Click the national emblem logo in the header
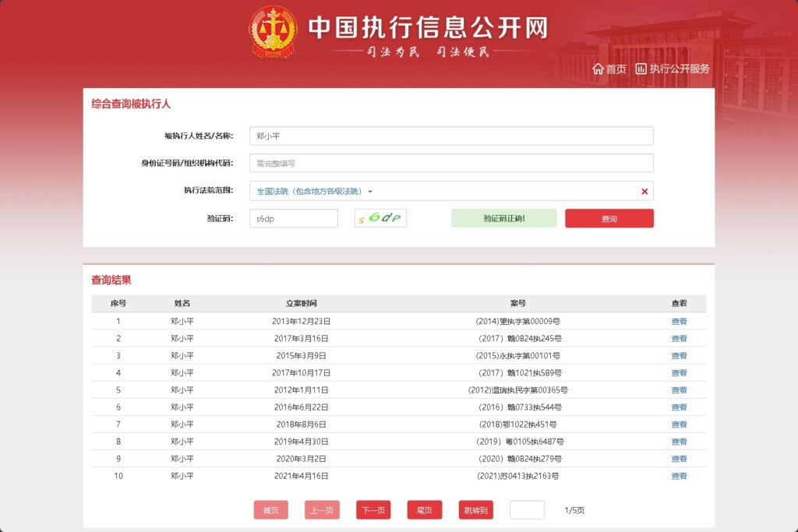This screenshot has width=798, height=532. click(273, 31)
